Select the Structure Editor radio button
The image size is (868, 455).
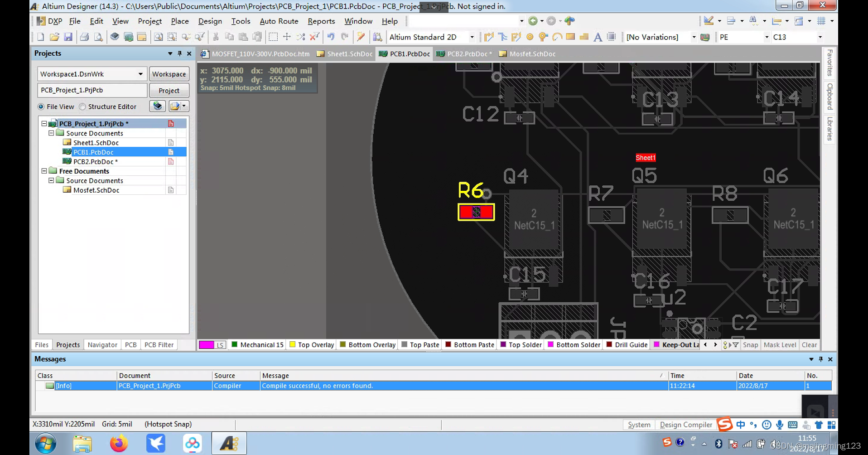[82, 106]
